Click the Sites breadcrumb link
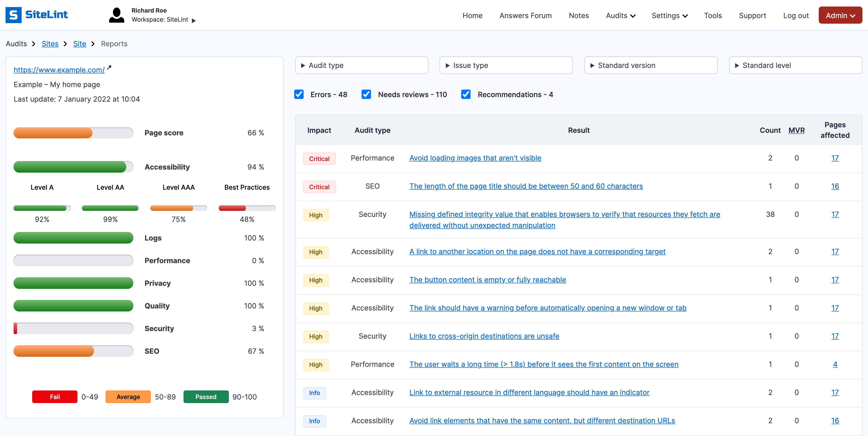Viewport: 868px width, 436px height. click(x=50, y=44)
